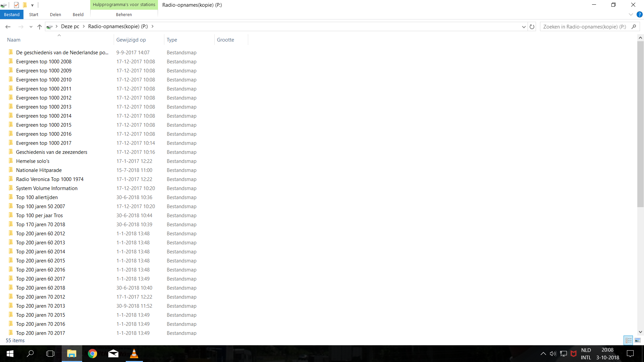
Task: Expand address bar previous locations dropdown
Action: coord(524,27)
